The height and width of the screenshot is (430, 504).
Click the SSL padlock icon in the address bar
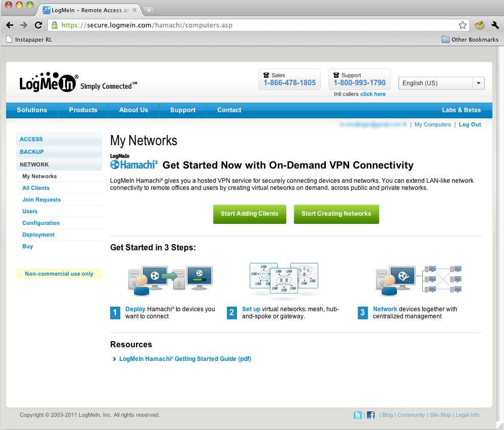(x=55, y=25)
